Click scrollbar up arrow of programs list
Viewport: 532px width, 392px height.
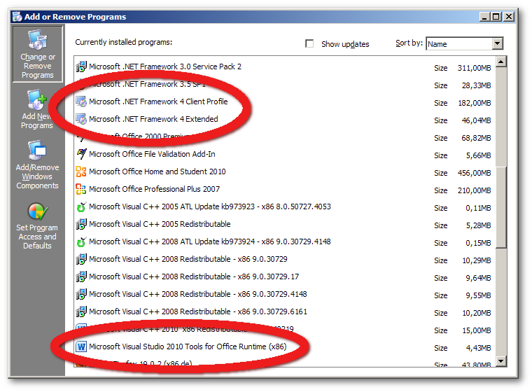click(501, 62)
